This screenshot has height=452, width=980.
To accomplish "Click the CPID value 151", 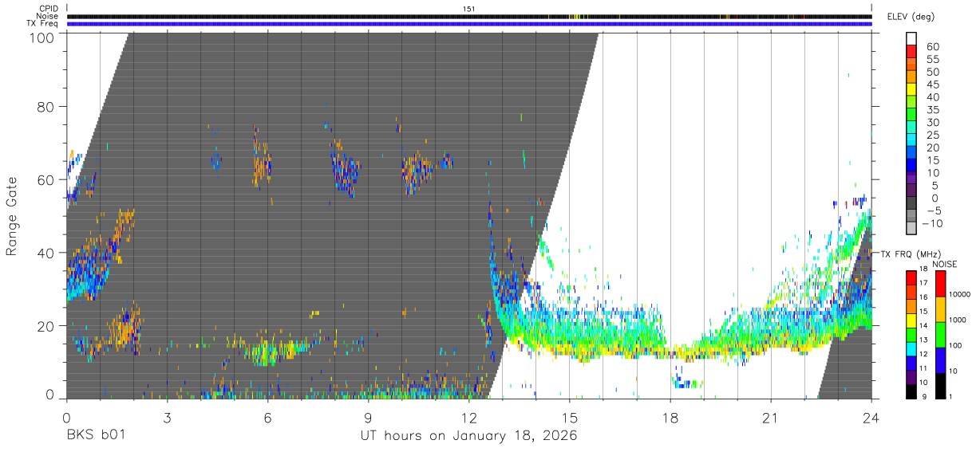I will click(x=468, y=9).
